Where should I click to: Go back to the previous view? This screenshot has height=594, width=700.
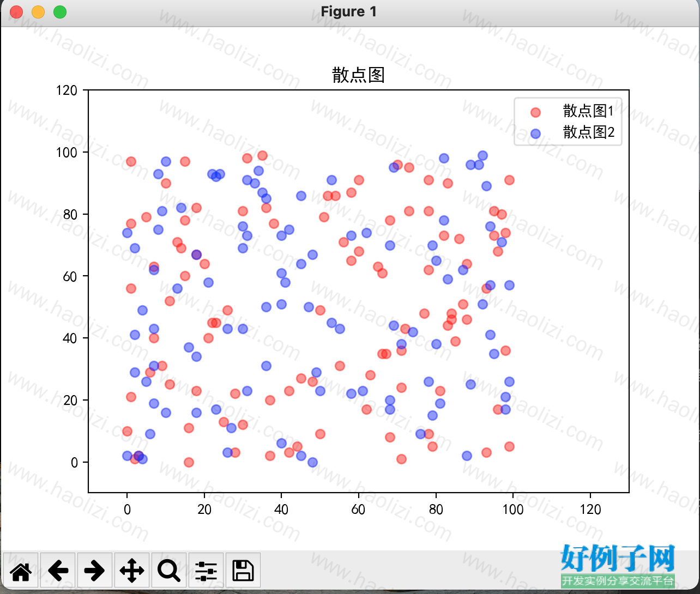(x=58, y=571)
